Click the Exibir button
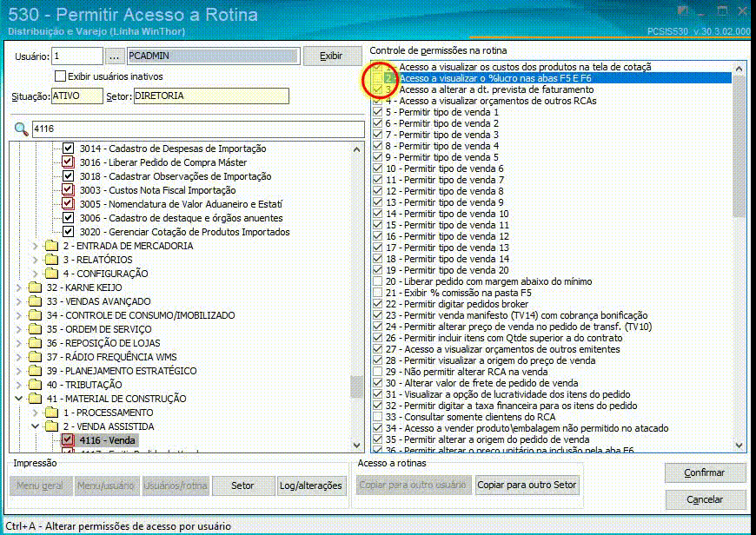Screen dimensions: 756x535 tap(332, 56)
